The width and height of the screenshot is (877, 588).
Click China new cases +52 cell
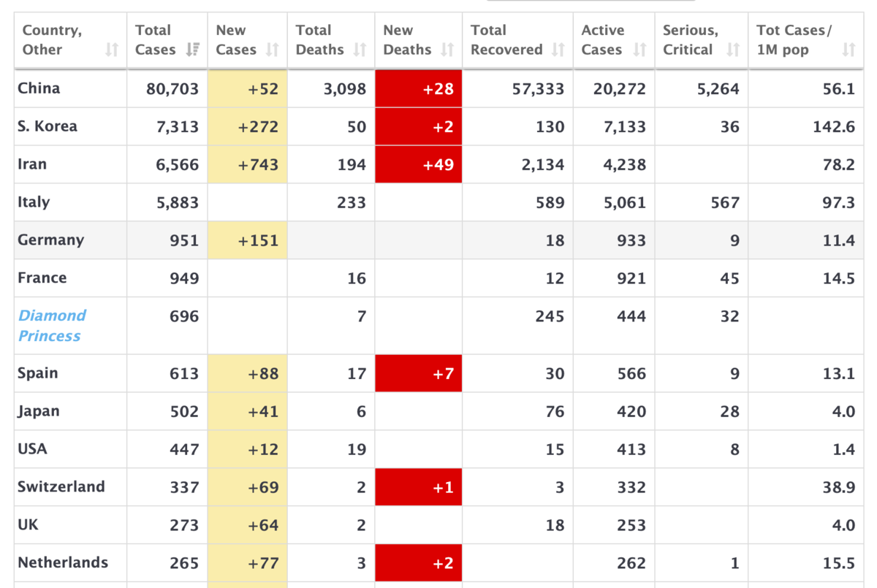tap(247, 89)
